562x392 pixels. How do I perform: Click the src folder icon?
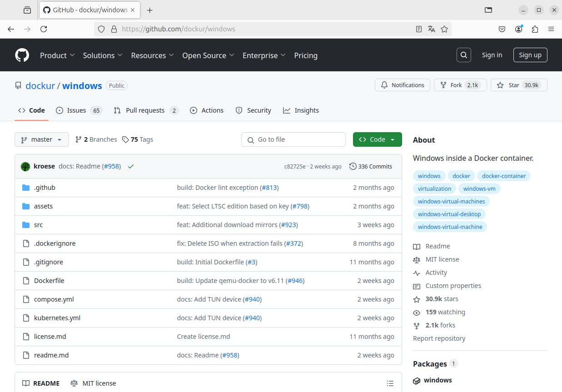[26, 225]
